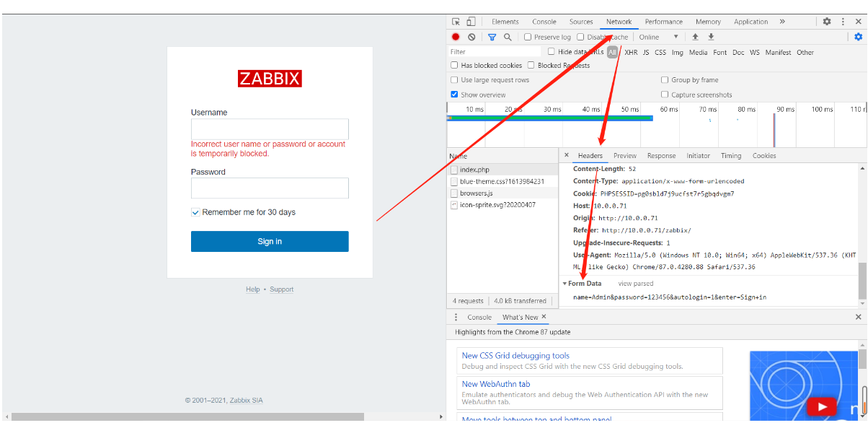Open DevTools settings gear in top bar
The width and height of the screenshot is (868, 428).
827,22
